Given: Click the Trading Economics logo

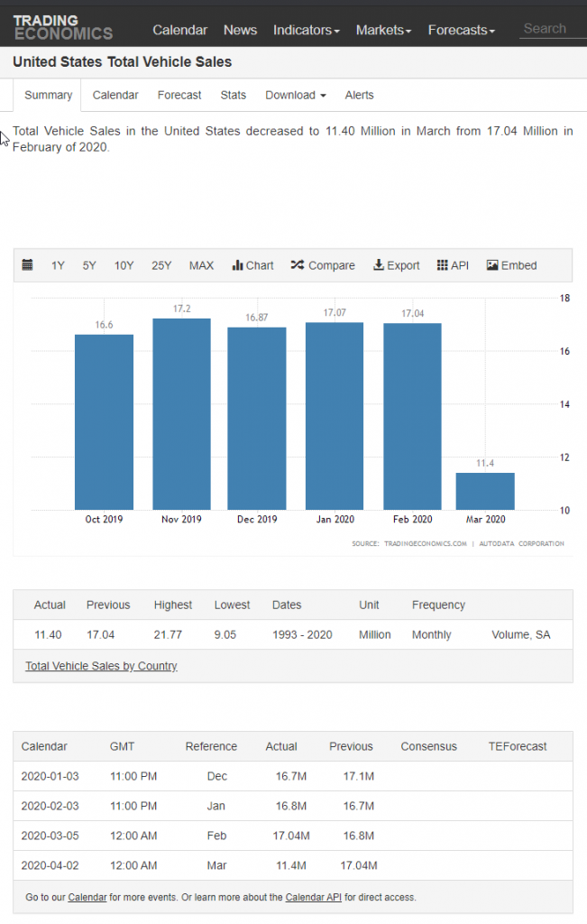Looking at the screenshot, I should (63, 27).
